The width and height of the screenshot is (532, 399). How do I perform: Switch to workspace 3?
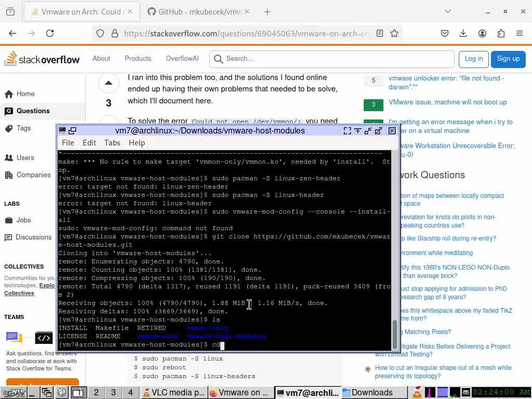click(113, 393)
